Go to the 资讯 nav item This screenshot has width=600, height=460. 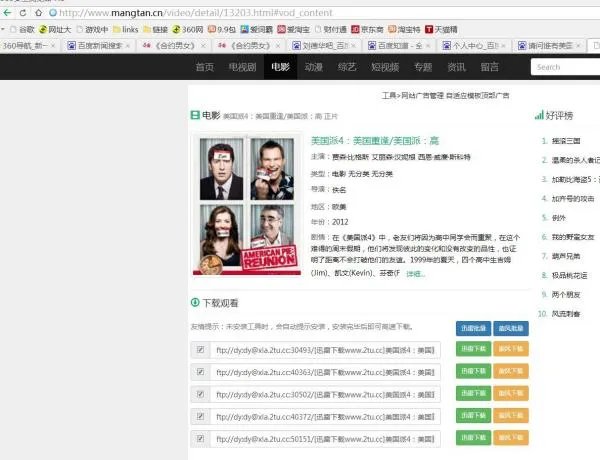[457, 67]
